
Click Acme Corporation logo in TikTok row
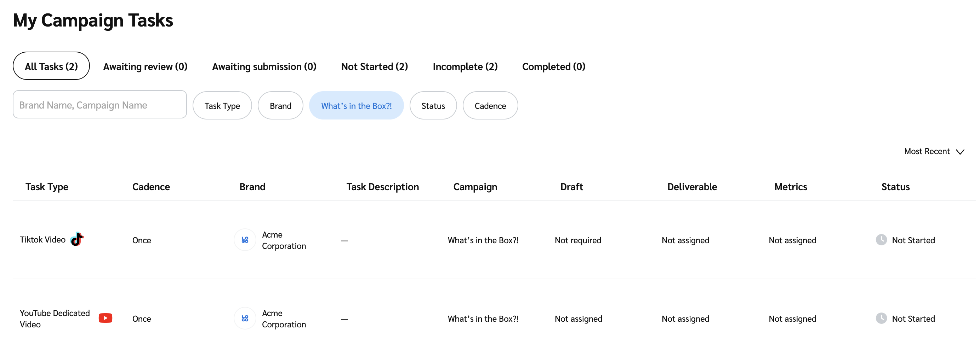[x=245, y=240]
